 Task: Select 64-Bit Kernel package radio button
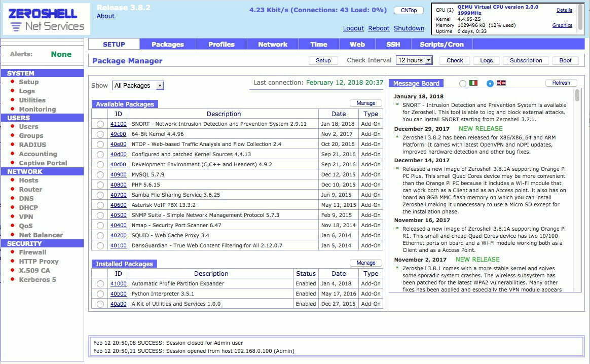[100, 134]
